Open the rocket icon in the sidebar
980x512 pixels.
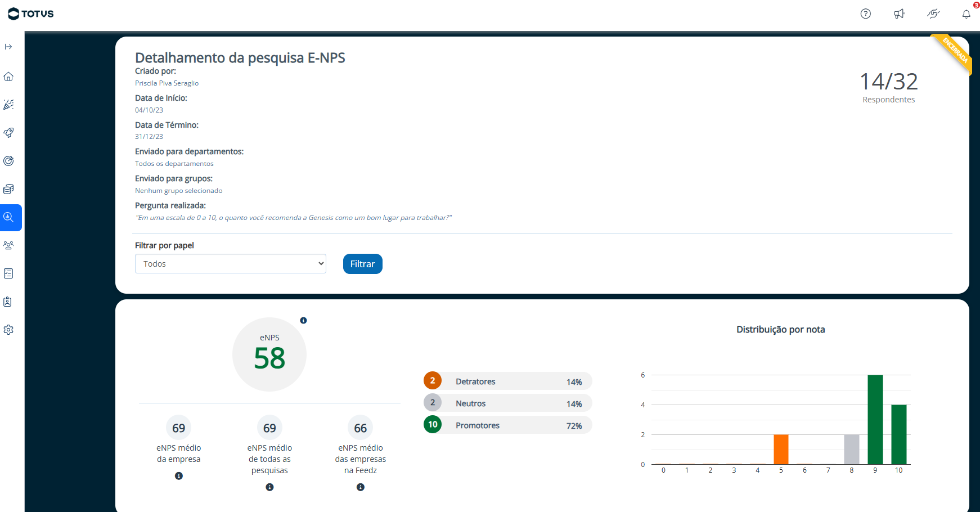8,133
